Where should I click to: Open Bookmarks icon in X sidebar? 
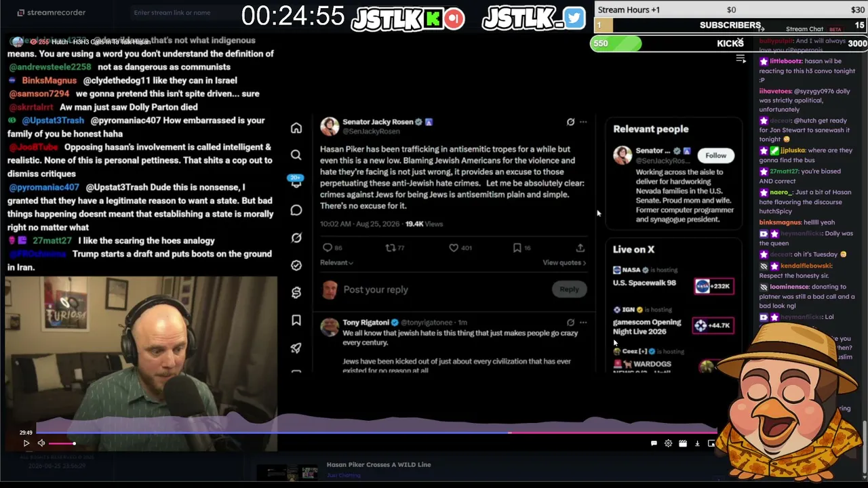pyautogui.click(x=296, y=320)
